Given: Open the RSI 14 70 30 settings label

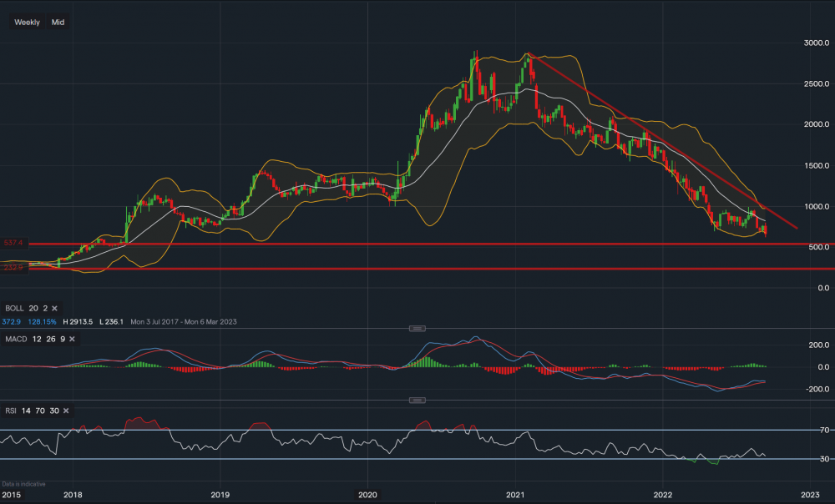Looking at the screenshot, I should (30, 411).
